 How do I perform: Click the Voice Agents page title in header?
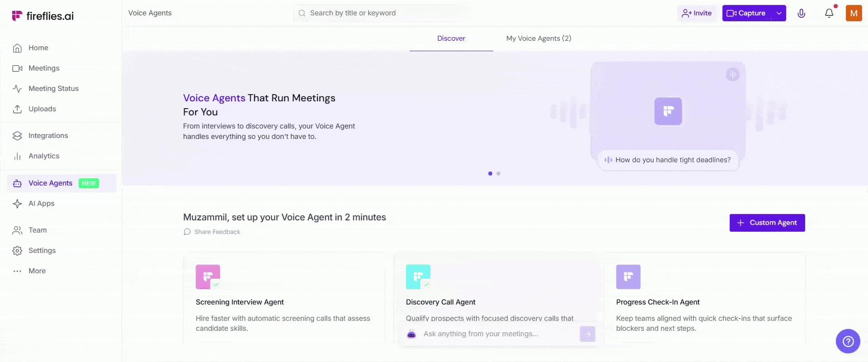coord(150,13)
